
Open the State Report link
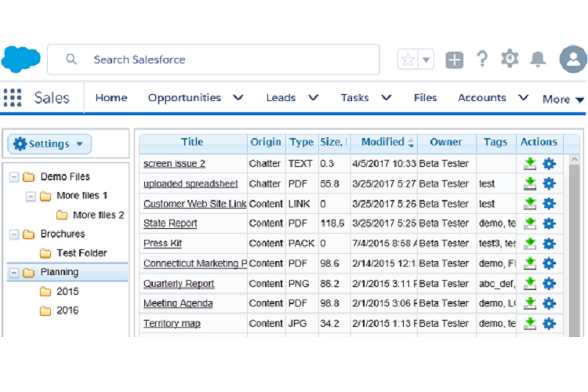tap(170, 223)
